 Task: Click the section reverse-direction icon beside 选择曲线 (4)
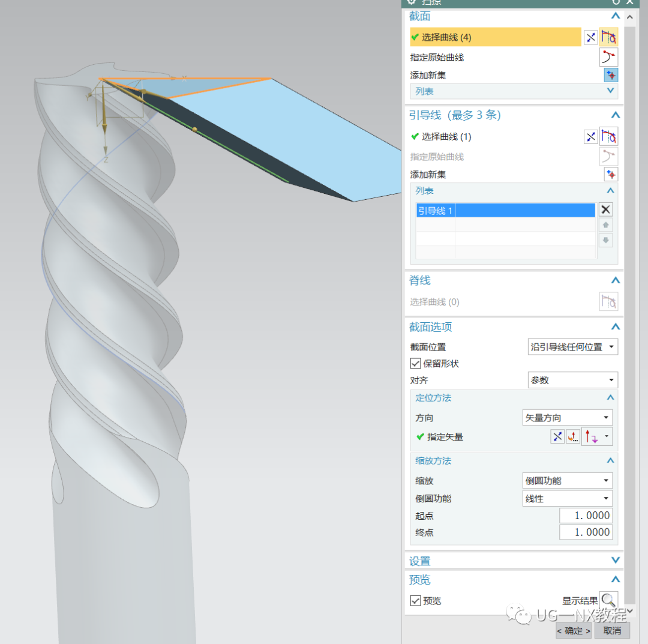click(590, 37)
